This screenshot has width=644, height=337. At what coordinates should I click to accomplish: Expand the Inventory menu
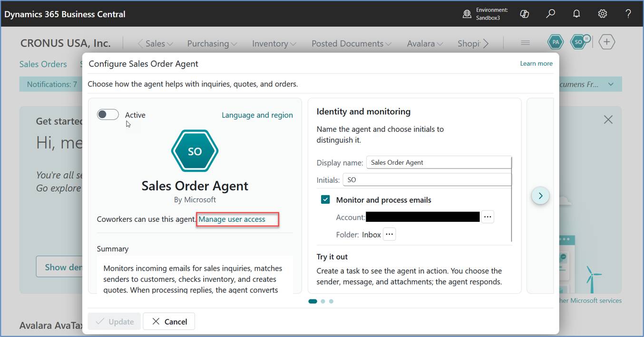(x=274, y=43)
